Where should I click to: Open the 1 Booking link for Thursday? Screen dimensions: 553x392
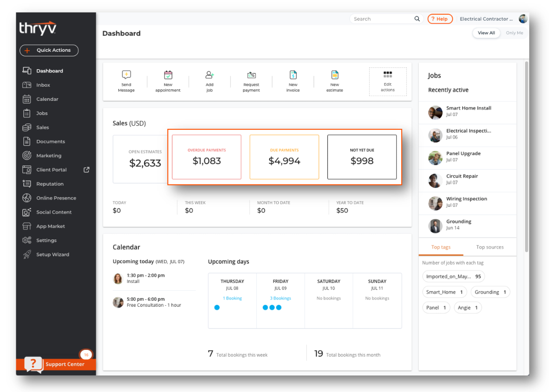[232, 298]
